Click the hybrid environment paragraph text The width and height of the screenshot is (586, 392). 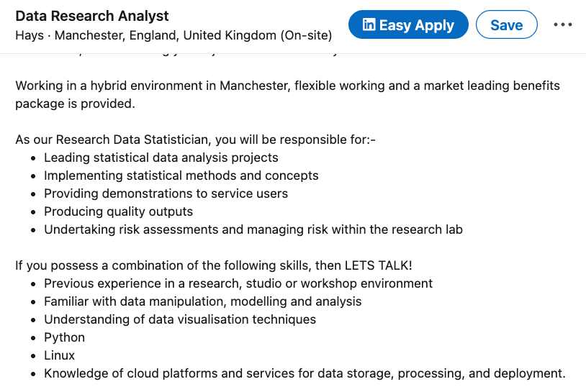(x=287, y=94)
